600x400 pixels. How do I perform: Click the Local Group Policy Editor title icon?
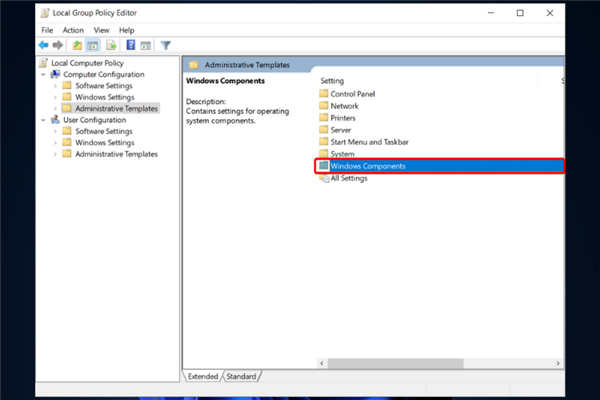pyautogui.click(x=45, y=13)
